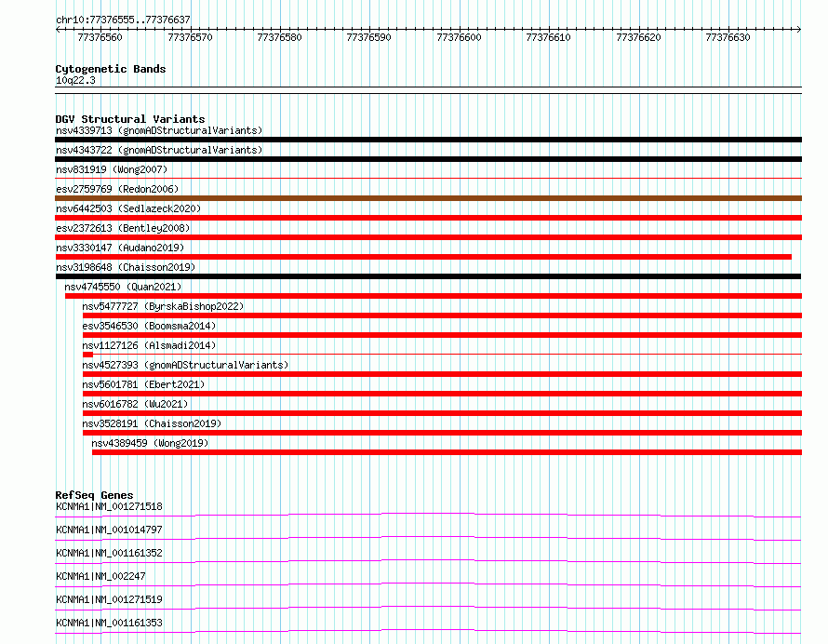
Task: Click gene KCNMA1|NM_002247
Action: pos(100,576)
